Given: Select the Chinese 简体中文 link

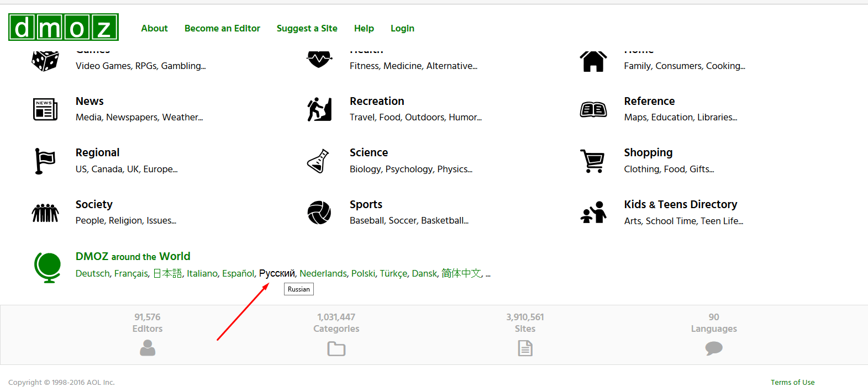Looking at the screenshot, I should click(461, 273).
